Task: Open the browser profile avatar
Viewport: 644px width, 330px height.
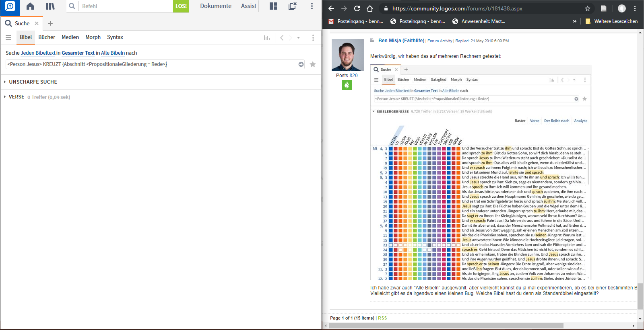Action: point(622,8)
